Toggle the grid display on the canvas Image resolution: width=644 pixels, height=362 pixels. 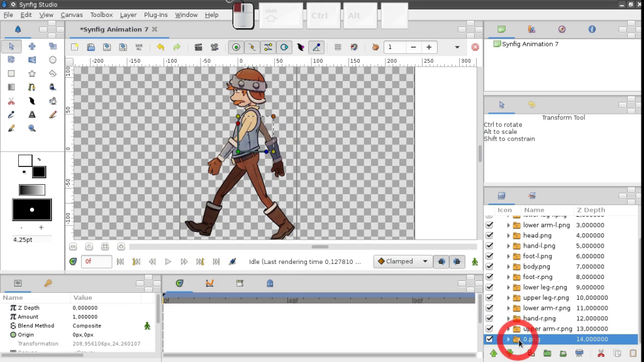coord(338,47)
